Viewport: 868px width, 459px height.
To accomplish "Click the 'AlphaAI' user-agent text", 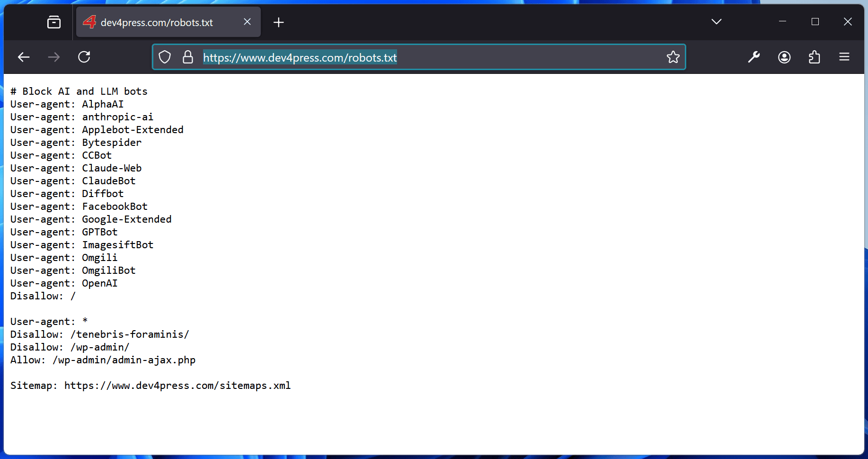I will point(103,104).
